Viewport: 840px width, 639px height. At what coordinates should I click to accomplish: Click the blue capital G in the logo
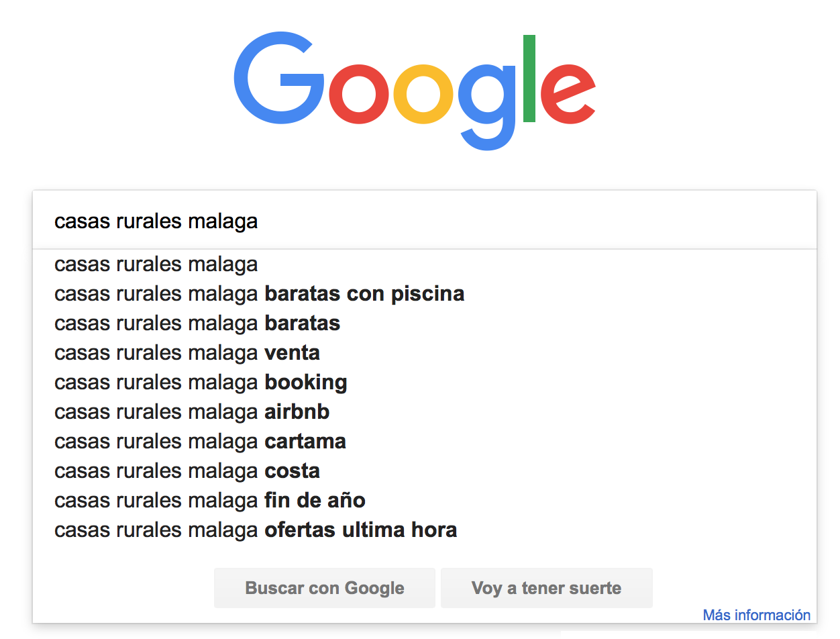(x=278, y=79)
